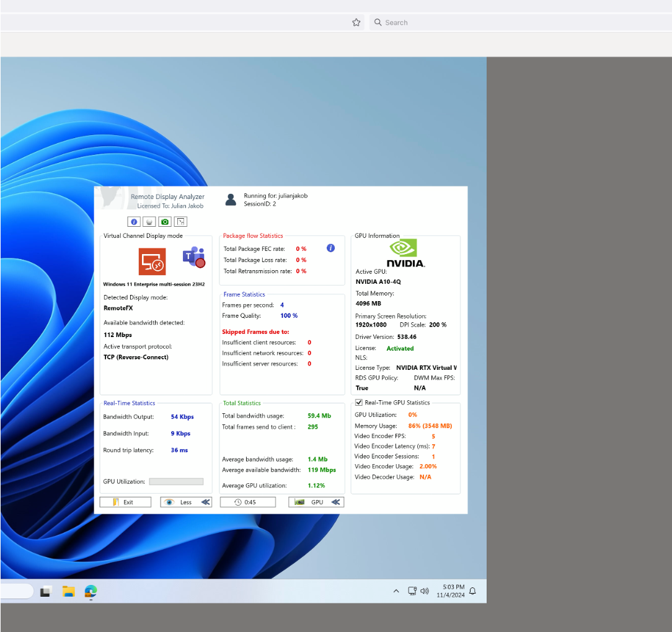
Task: Open the volume control in system tray
Action: pyautogui.click(x=424, y=591)
